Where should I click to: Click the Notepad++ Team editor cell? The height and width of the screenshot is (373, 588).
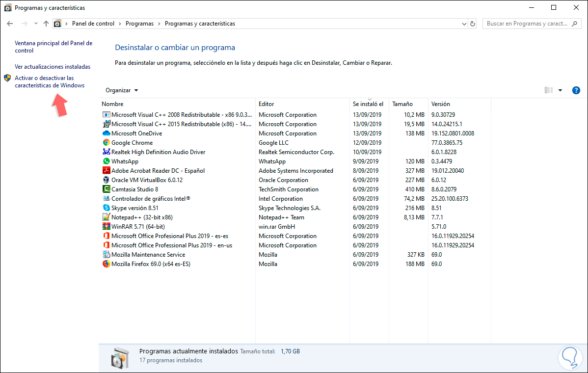click(281, 217)
